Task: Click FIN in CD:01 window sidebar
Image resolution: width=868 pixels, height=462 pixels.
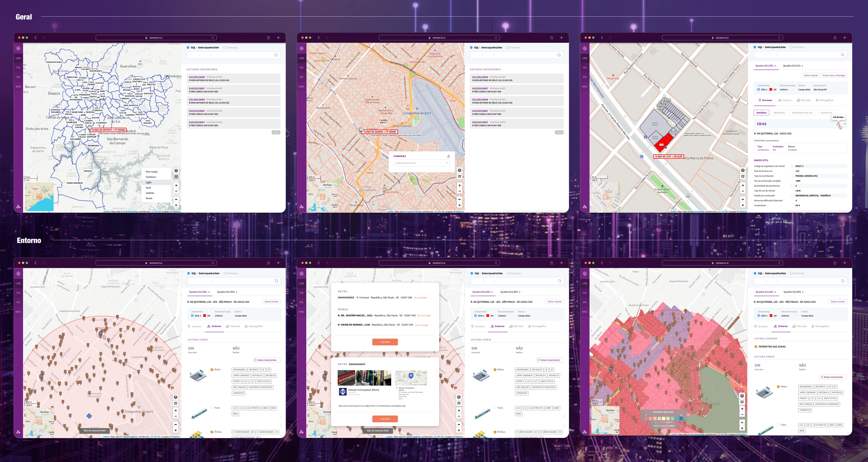Action: click(585, 68)
